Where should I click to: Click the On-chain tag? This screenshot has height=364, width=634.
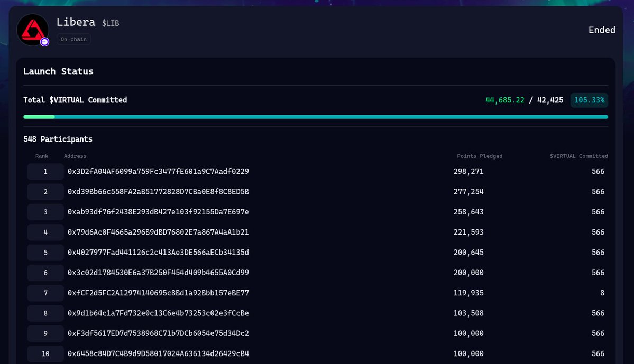click(x=73, y=39)
